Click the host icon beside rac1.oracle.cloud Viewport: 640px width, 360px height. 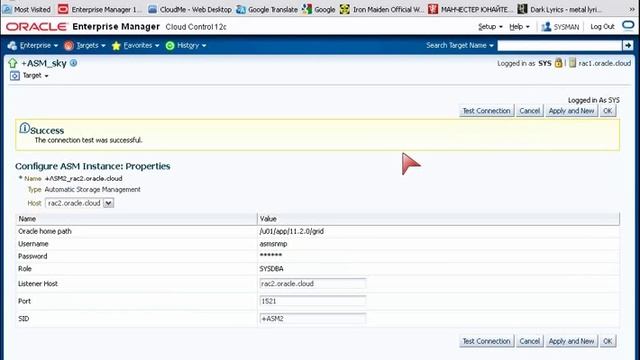pyautogui.click(x=573, y=63)
